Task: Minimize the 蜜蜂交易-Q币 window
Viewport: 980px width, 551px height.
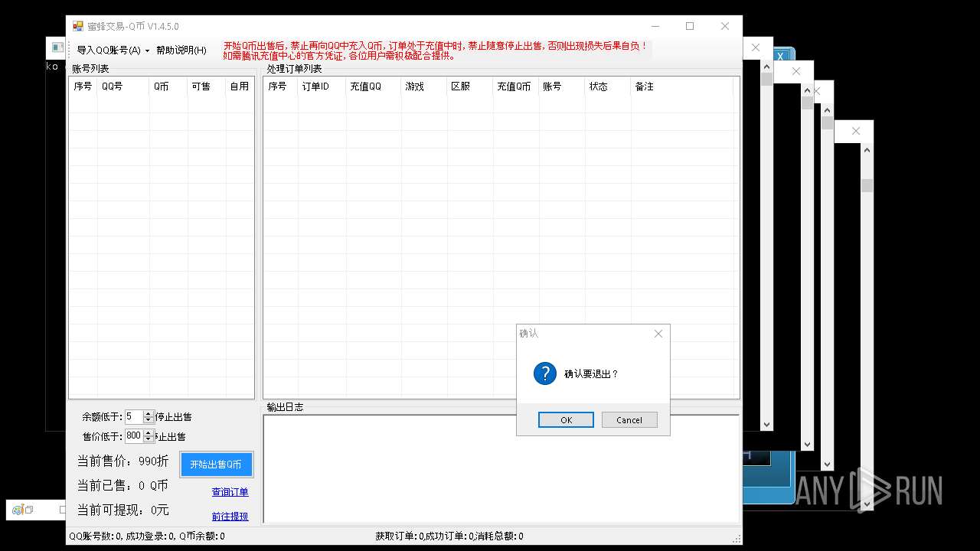Action: (x=655, y=26)
